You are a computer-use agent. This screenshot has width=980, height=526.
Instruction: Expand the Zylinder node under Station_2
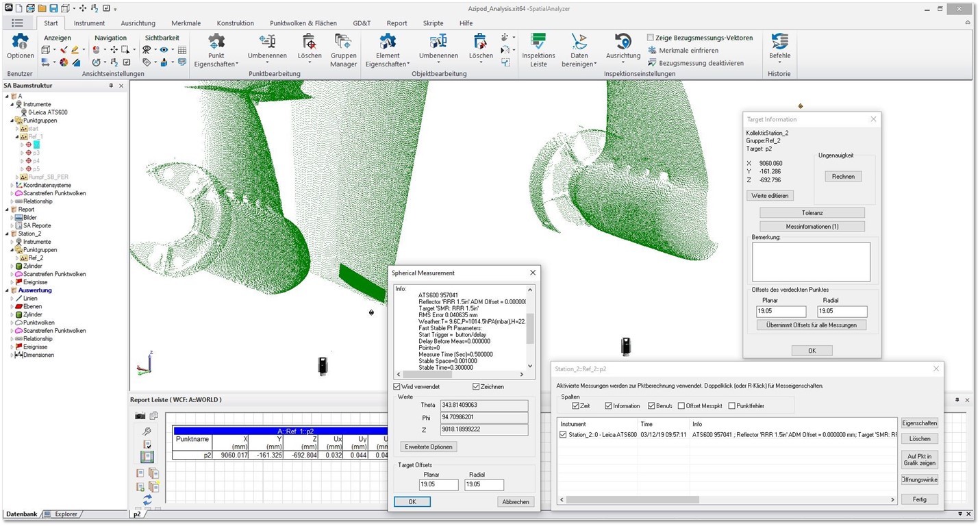point(12,264)
